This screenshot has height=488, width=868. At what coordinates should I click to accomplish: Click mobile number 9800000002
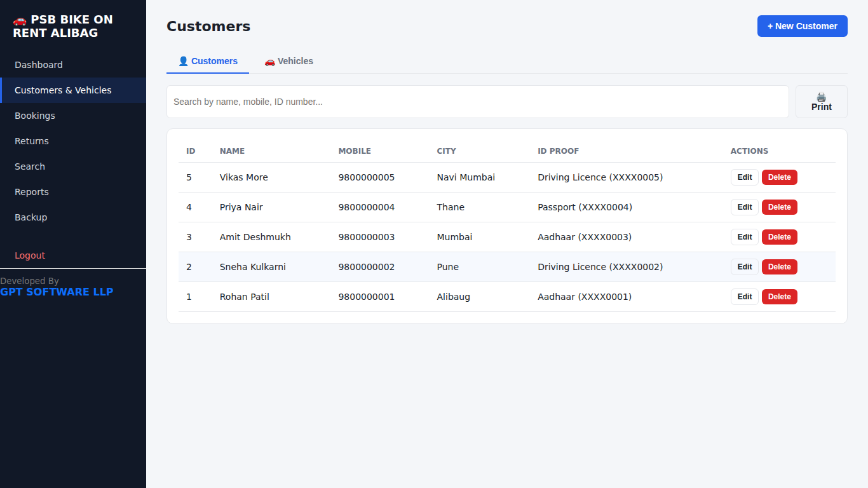pyautogui.click(x=367, y=267)
